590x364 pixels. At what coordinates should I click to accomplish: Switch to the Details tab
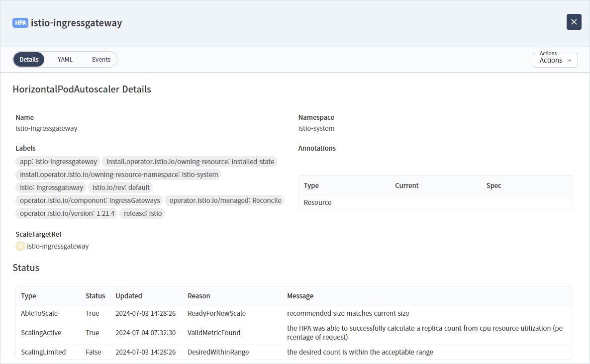click(29, 59)
